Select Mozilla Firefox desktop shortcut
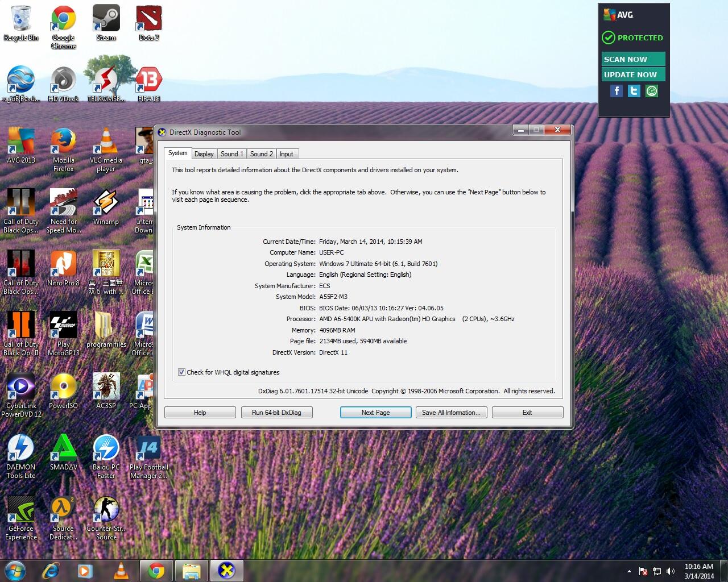Screen dimensions: 728x582 [63, 150]
